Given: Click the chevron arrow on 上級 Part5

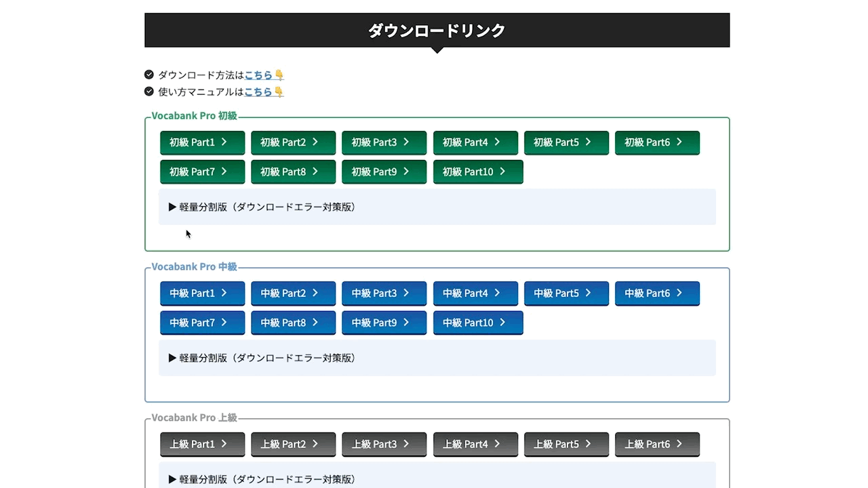Looking at the screenshot, I should pyautogui.click(x=588, y=444).
